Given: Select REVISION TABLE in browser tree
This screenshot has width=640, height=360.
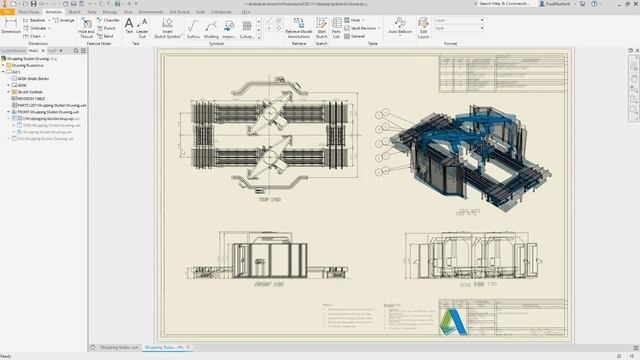Looking at the screenshot, I should pos(28,99).
